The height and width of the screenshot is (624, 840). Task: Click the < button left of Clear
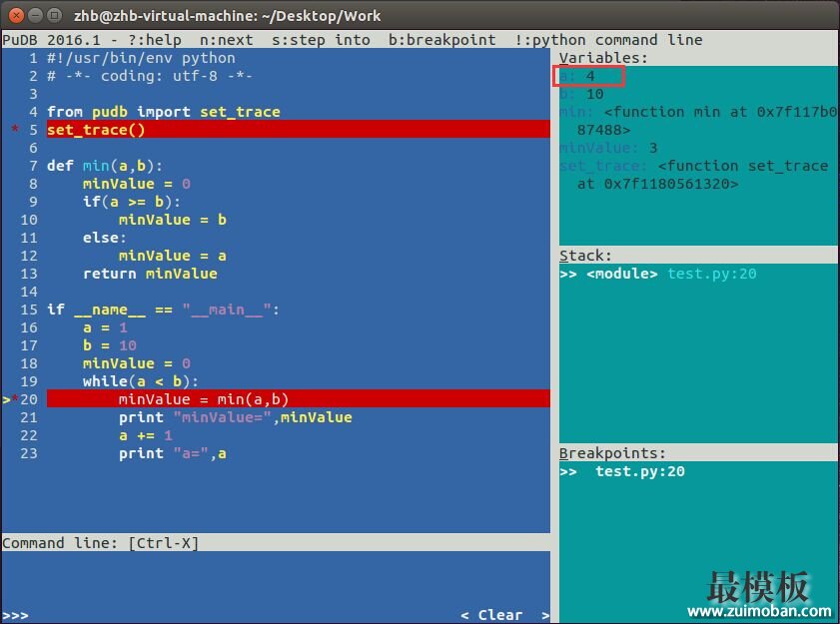click(x=464, y=615)
